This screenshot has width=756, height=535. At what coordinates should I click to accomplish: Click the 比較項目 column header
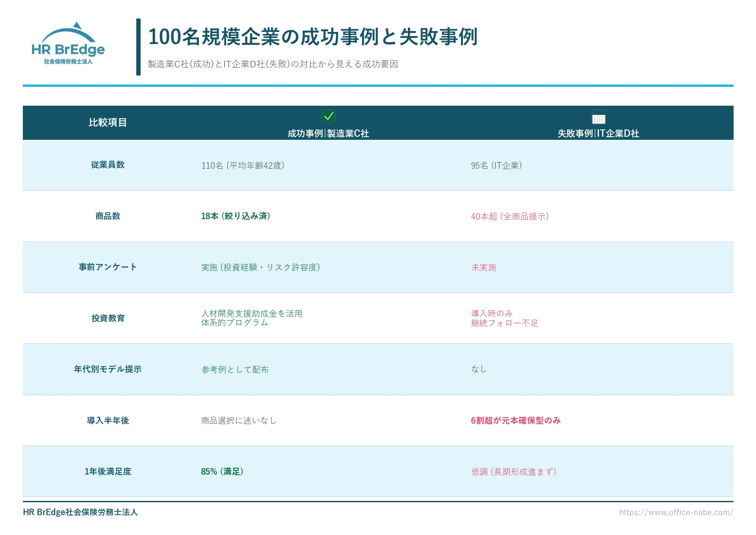coord(108,123)
